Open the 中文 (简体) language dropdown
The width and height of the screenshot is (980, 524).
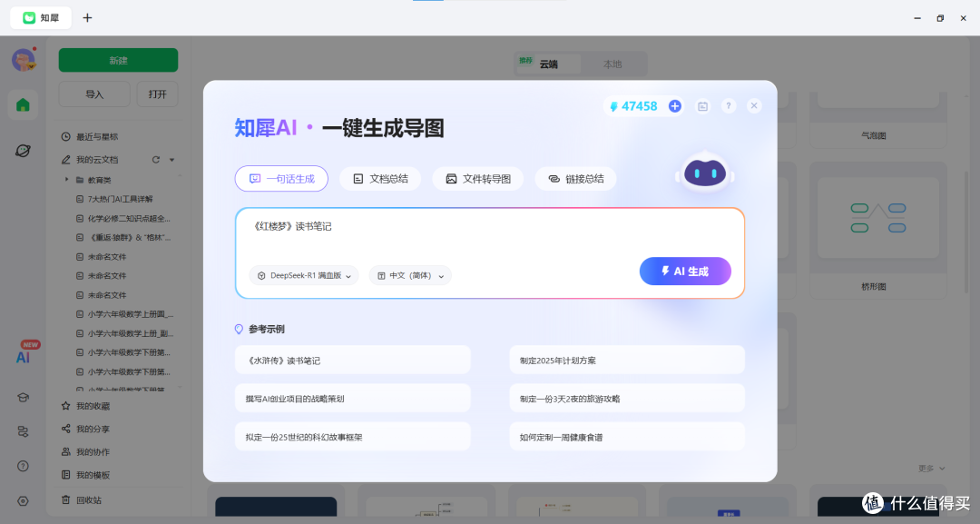point(410,276)
